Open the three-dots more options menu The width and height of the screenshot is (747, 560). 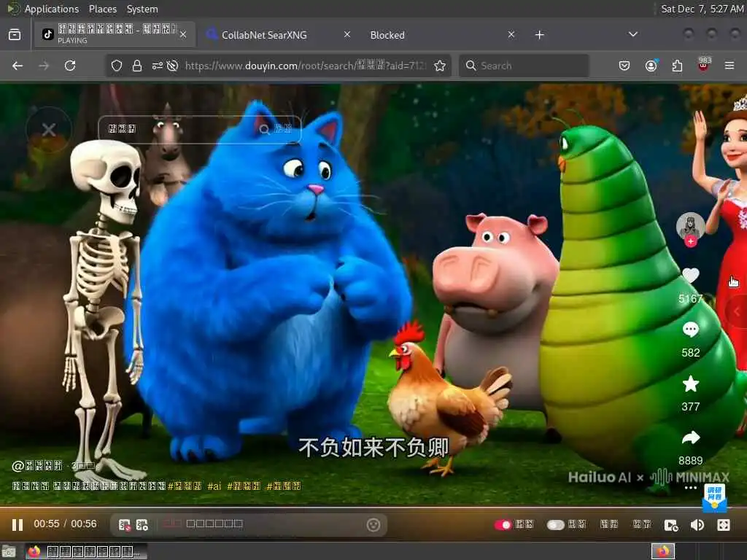[690, 488]
